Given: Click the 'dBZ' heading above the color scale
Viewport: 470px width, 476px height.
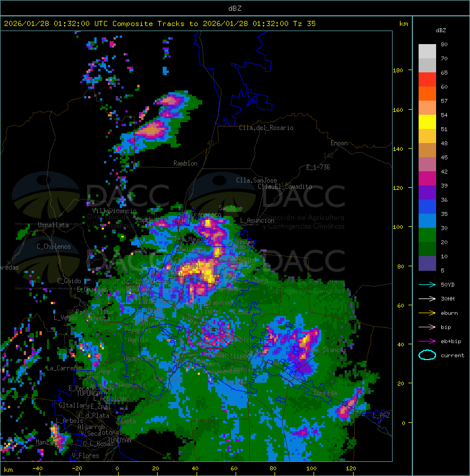Looking at the screenshot, I should (441, 31).
